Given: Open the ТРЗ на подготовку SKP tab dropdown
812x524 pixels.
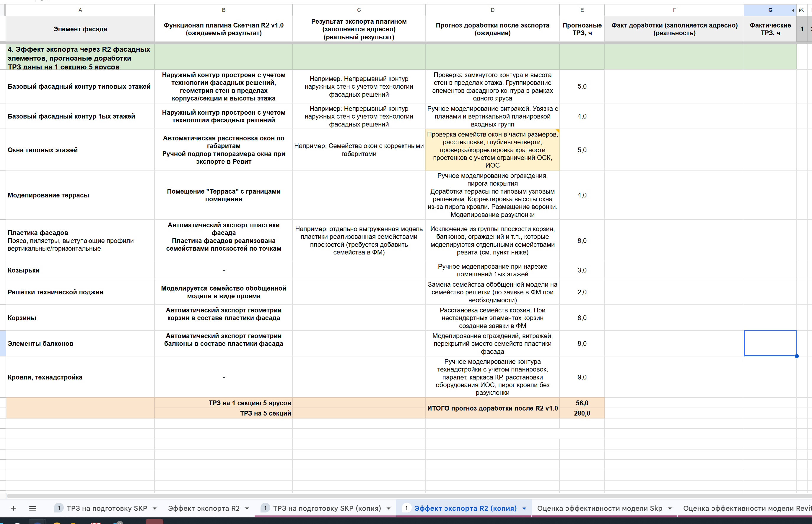Looking at the screenshot, I should [155, 508].
